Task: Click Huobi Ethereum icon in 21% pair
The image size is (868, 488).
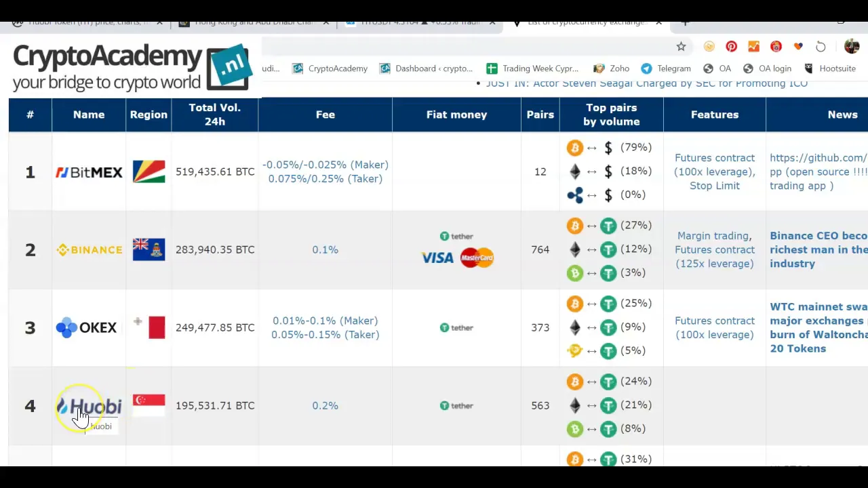Action: [x=575, y=405]
